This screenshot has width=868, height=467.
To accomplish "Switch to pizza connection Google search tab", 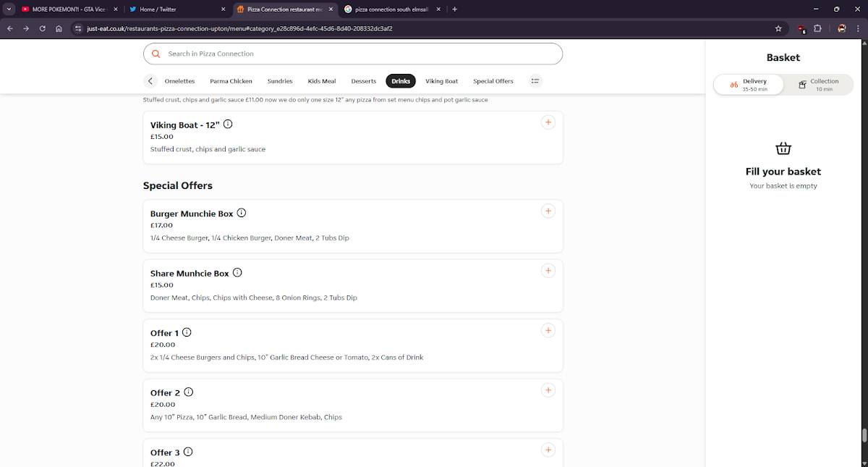I will click(393, 9).
